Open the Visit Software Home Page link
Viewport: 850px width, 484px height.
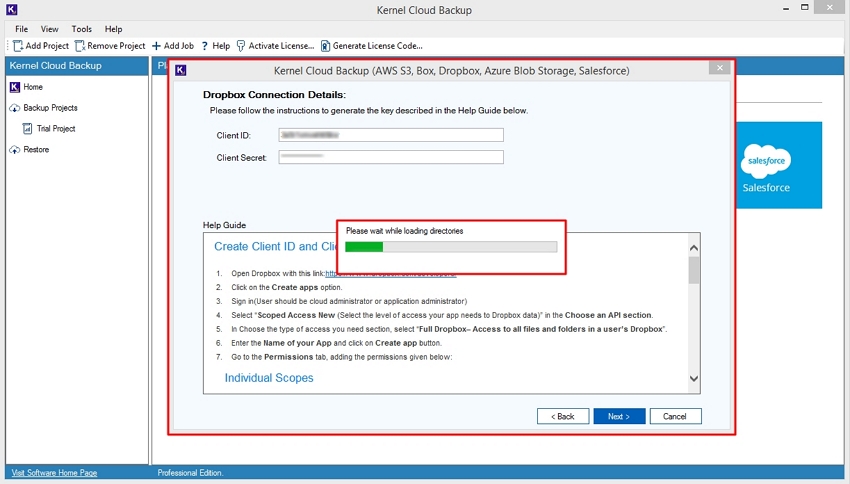point(54,473)
